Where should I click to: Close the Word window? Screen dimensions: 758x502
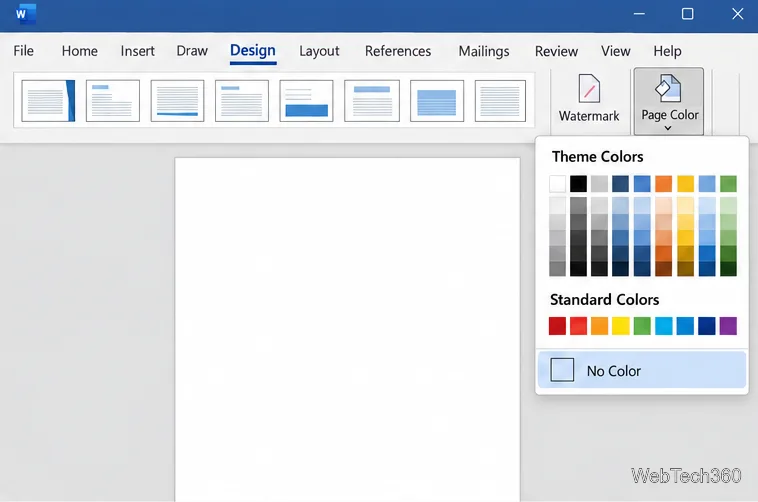(x=738, y=14)
